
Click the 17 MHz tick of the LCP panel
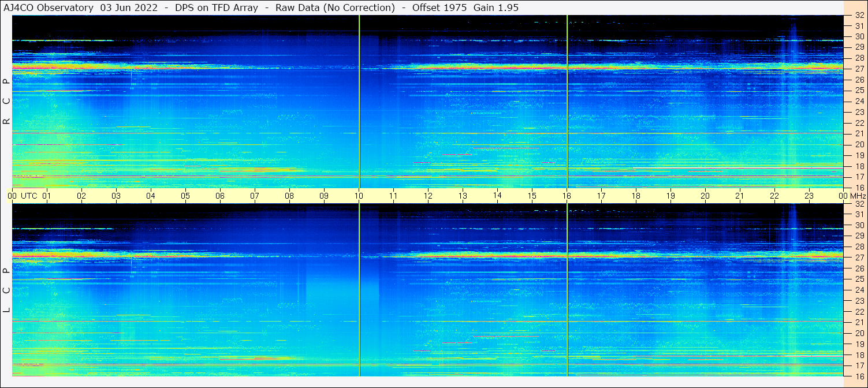point(859,365)
